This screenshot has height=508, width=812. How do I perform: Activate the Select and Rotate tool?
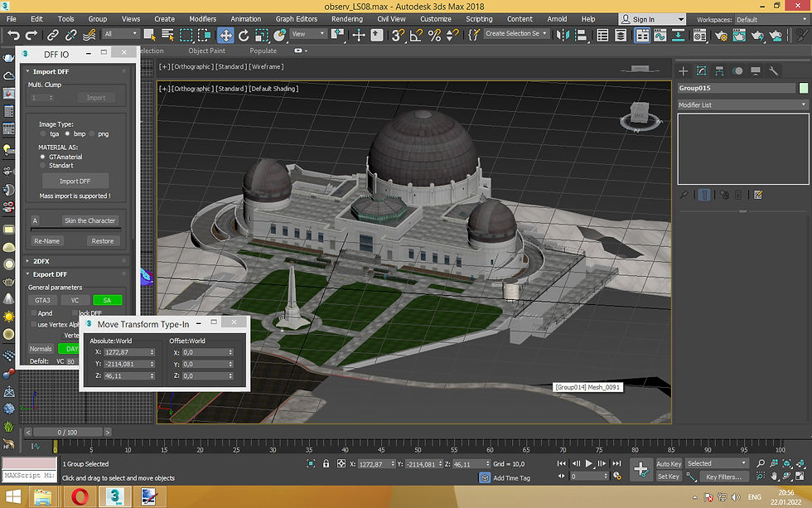(244, 34)
